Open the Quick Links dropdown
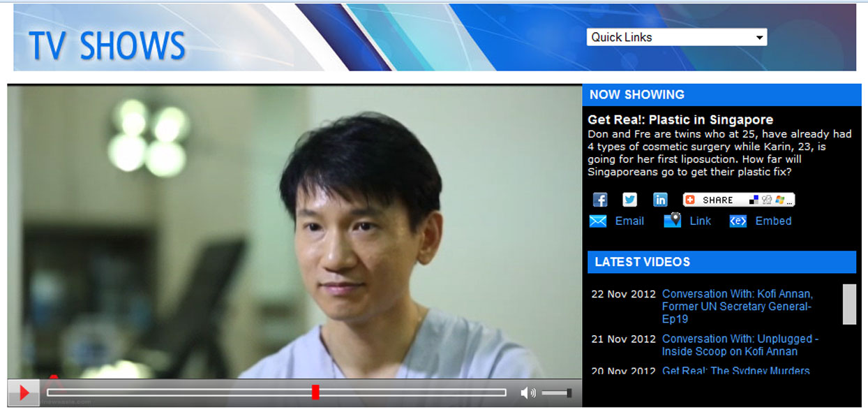The width and height of the screenshot is (868, 419). pos(676,37)
